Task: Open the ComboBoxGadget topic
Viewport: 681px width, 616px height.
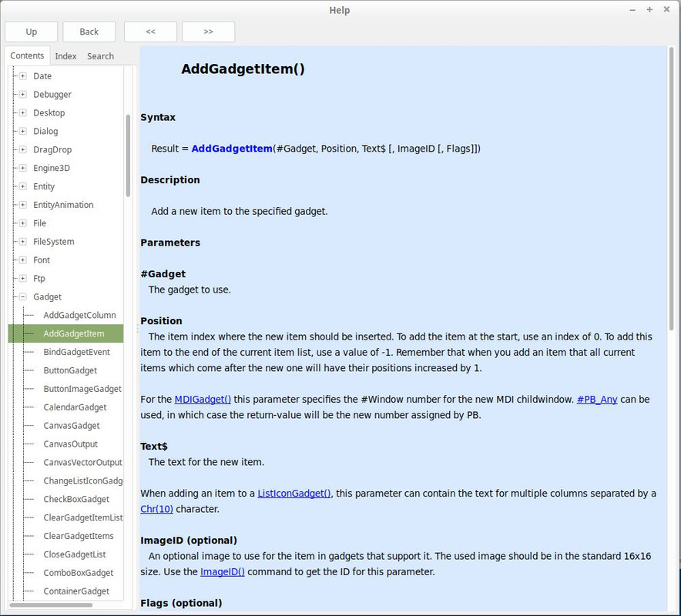Action: pos(79,573)
